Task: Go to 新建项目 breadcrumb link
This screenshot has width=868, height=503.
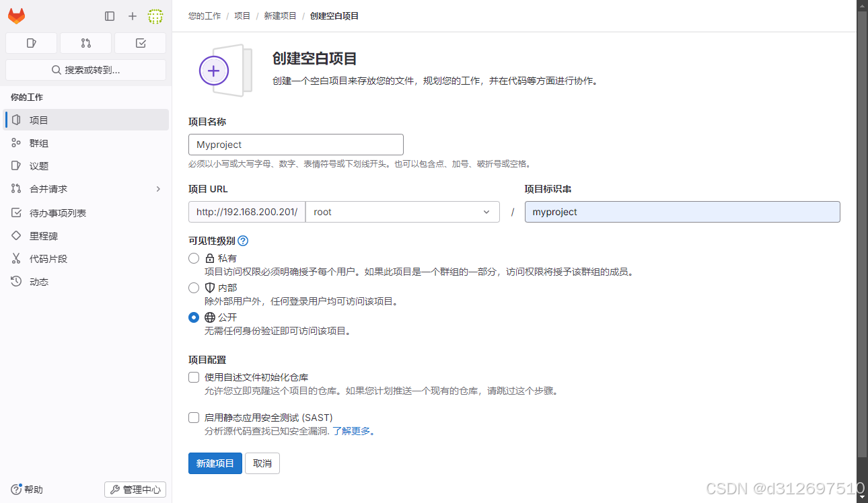Action: pyautogui.click(x=280, y=15)
